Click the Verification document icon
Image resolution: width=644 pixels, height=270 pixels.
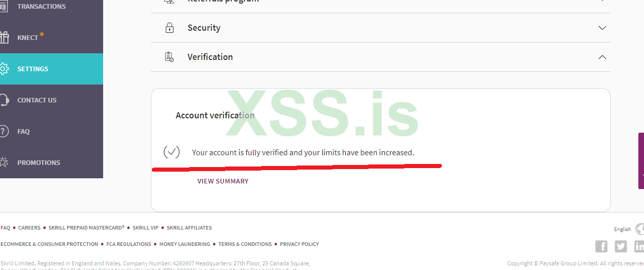tap(169, 57)
